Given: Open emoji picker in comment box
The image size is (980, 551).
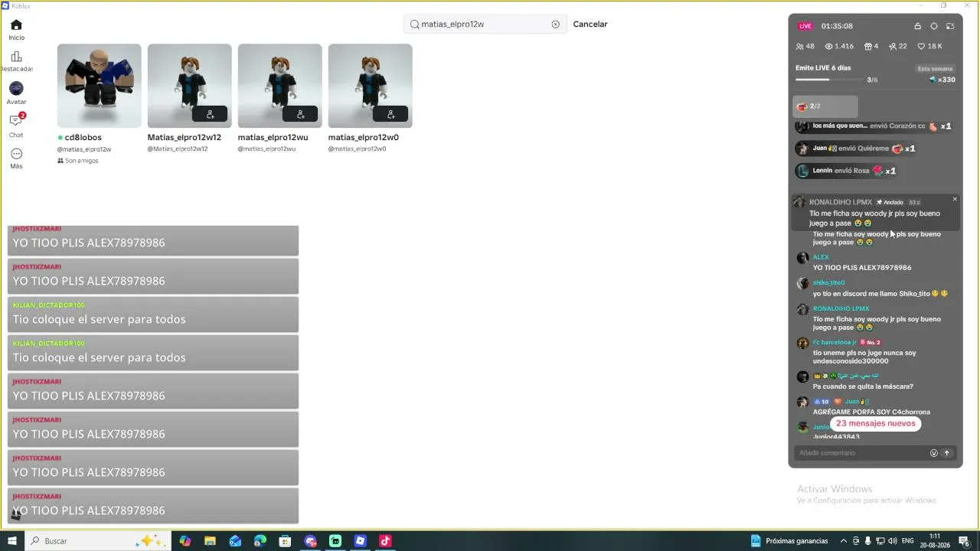Looking at the screenshot, I should (934, 453).
